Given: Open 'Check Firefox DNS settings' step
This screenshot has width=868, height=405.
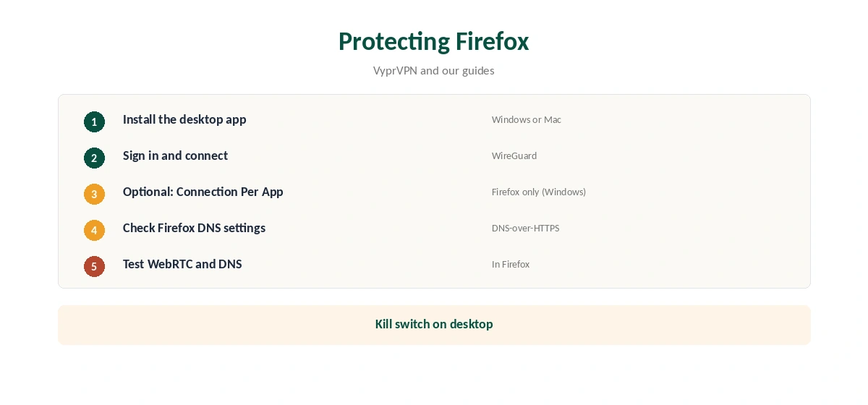Looking at the screenshot, I should tap(194, 228).
